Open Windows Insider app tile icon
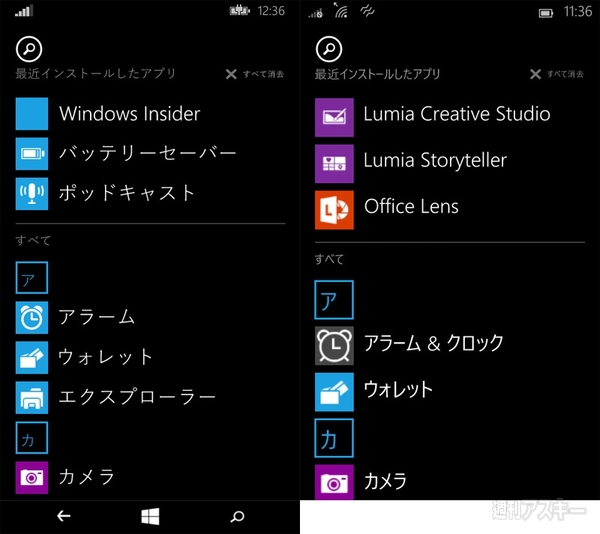 [32, 114]
